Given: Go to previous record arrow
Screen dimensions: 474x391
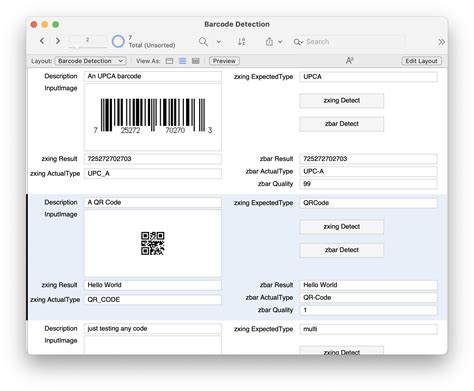Looking at the screenshot, I should (42, 41).
